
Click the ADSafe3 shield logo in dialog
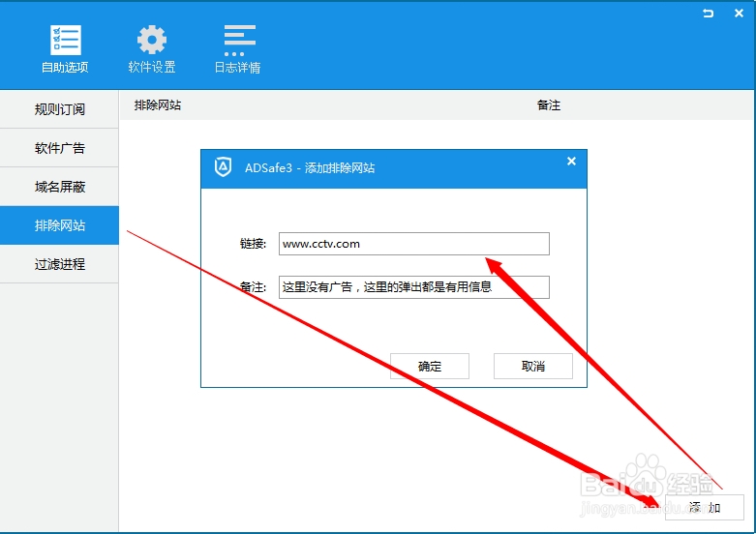coord(223,167)
